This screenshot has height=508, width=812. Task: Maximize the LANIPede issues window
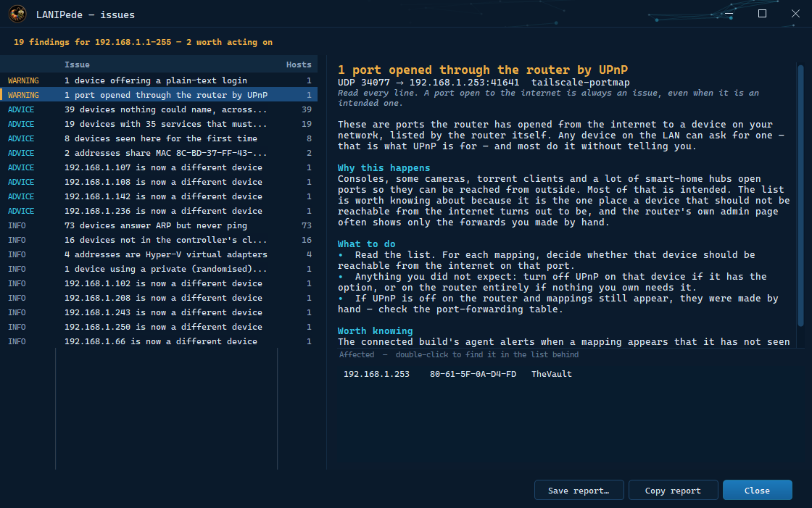[x=762, y=14]
